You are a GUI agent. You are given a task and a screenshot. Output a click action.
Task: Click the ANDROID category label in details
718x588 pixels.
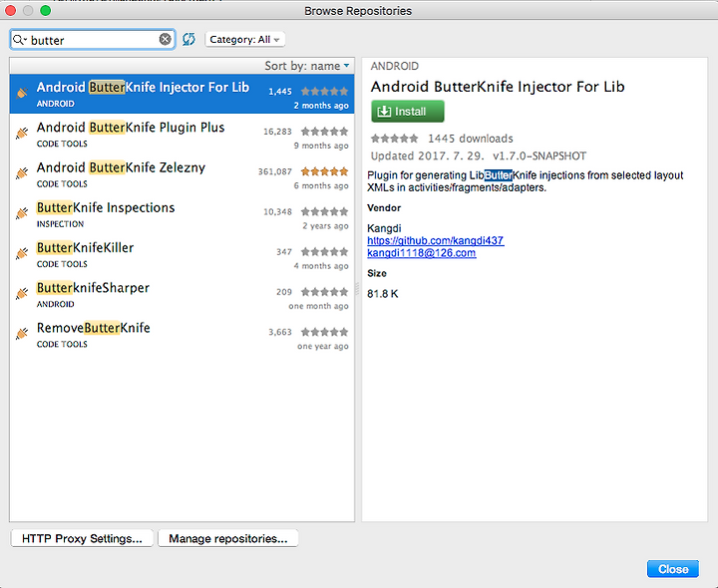click(x=394, y=66)
